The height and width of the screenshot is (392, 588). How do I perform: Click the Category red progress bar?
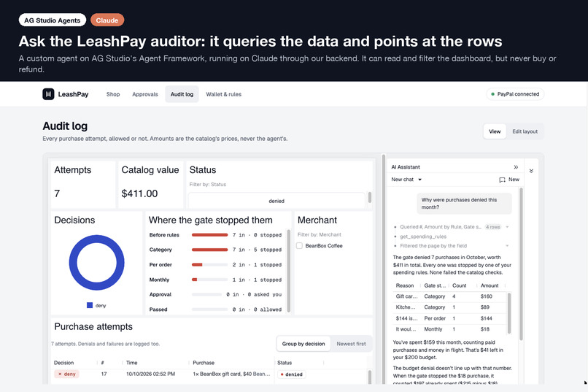coord(209,250)
